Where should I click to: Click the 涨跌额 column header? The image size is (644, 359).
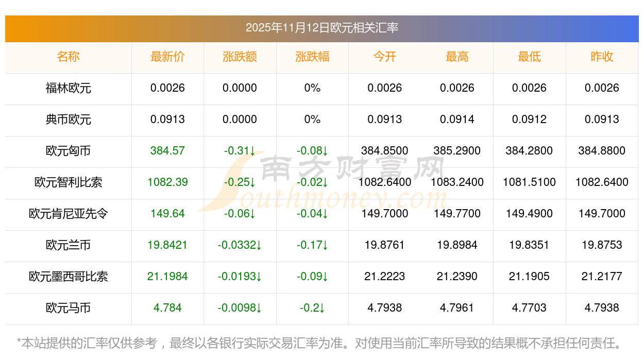(240, 57)
